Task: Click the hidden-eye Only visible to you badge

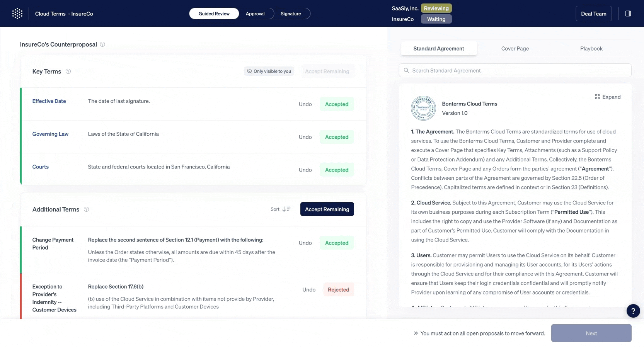Action: point(269,71)
